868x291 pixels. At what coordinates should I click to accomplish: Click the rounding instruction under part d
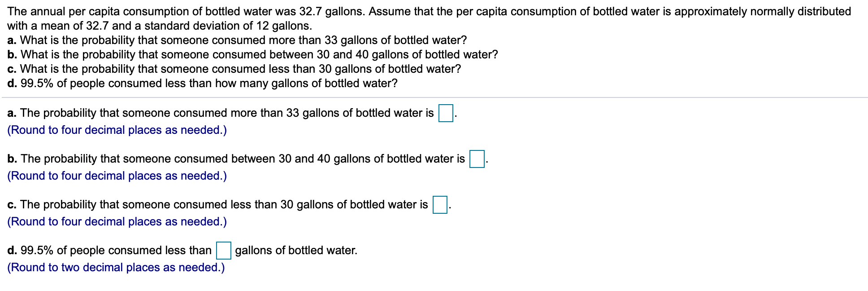click(116, 268)
